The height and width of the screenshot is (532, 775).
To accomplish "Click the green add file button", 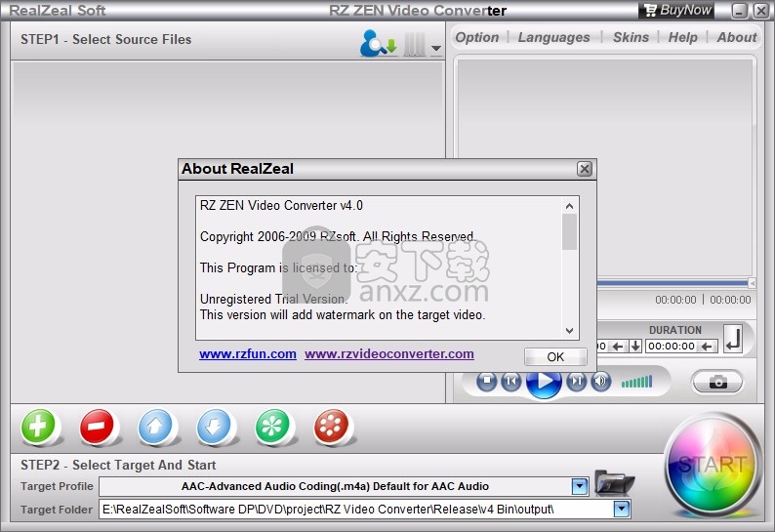I will [x=38, y=426].
